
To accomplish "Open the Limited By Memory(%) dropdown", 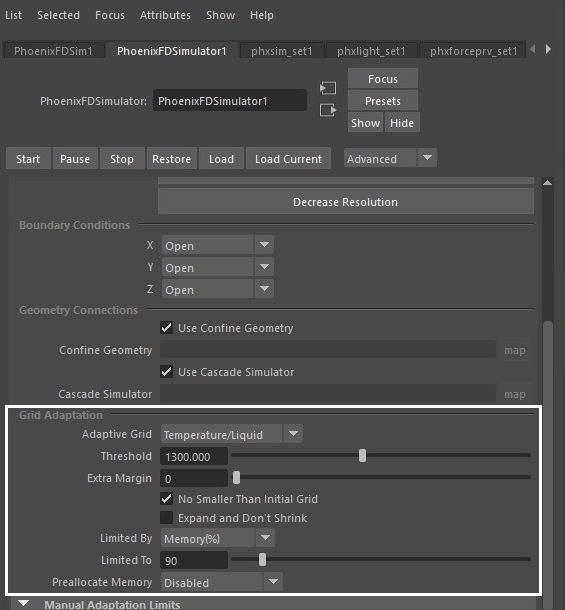I will [218, 538].
